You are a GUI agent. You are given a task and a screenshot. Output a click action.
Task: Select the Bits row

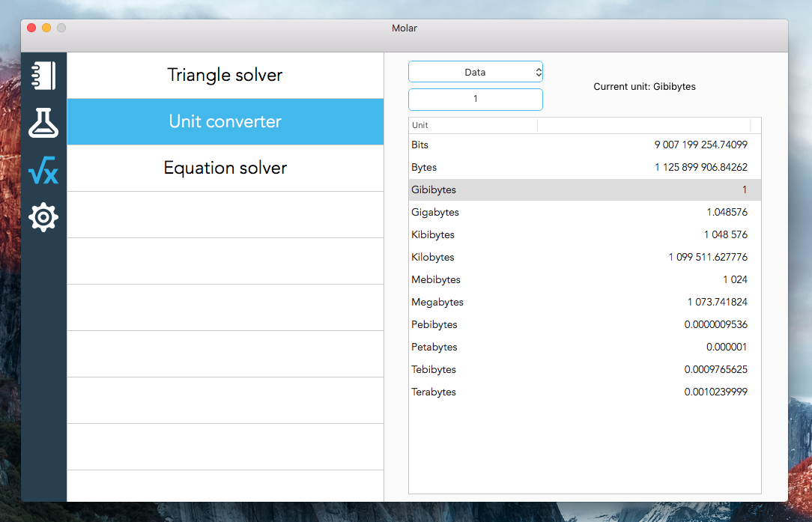tap(584, 145)
